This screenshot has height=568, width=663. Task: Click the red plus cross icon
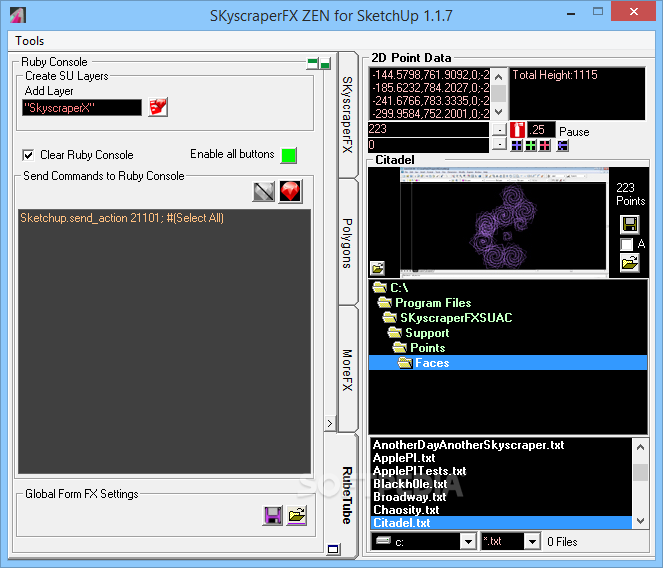tap(545, 146)
